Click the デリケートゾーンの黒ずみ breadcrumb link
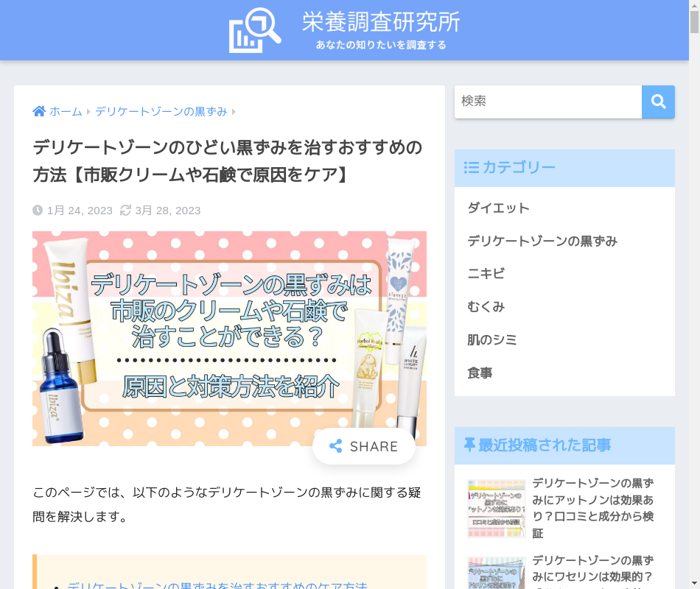 pyautogui.click(x=161, y=111)
